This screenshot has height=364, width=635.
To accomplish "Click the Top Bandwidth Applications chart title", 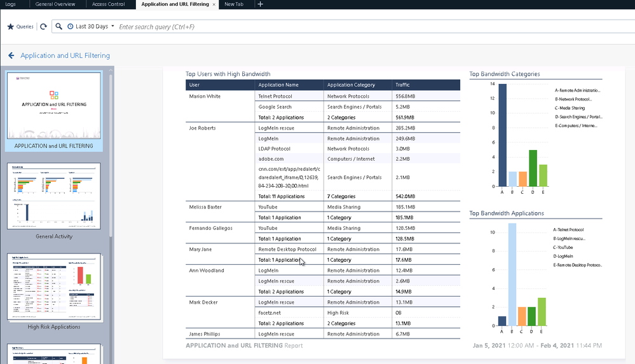I will point(507,213).
